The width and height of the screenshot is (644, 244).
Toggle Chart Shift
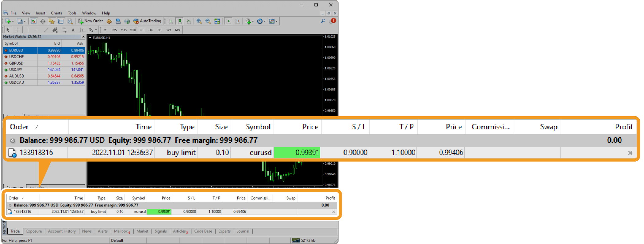tap(237, 21)
